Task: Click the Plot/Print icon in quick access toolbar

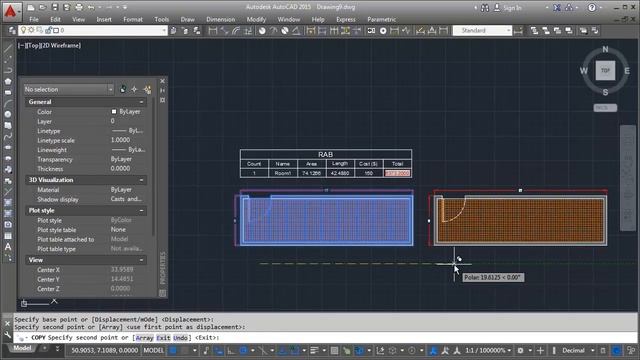Action: [79, 7]
